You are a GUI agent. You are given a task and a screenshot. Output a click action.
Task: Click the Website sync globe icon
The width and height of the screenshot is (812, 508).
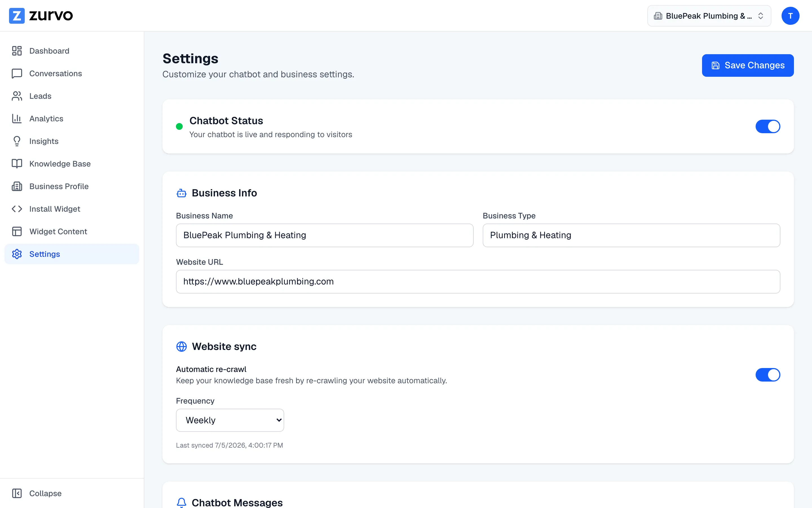point(182,346)
